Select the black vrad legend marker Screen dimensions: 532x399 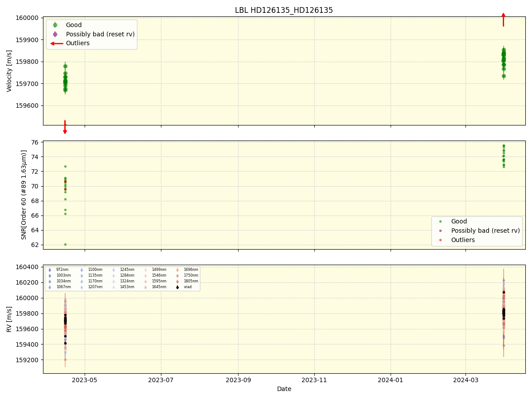[177, 287]
